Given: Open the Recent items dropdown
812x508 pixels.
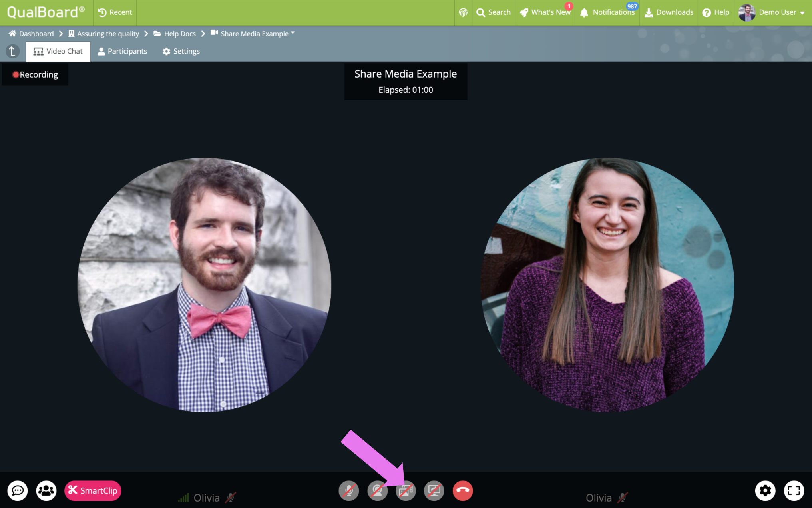Looking at the screenshot, I should pyautogui.click(x=115, y=12).
